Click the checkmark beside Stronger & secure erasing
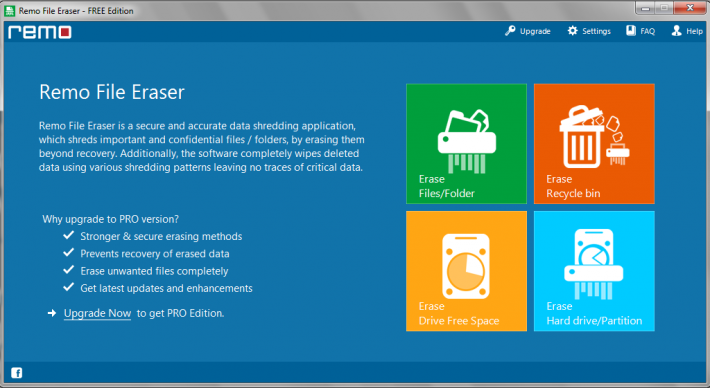Viewport: 710px width, 388px height. 68,235
